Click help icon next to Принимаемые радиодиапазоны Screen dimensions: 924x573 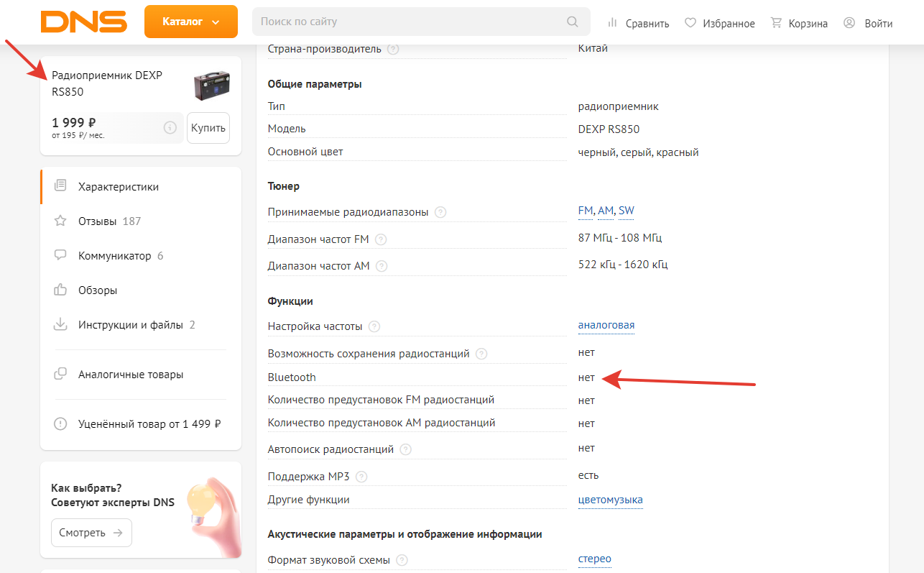point(440,213)
